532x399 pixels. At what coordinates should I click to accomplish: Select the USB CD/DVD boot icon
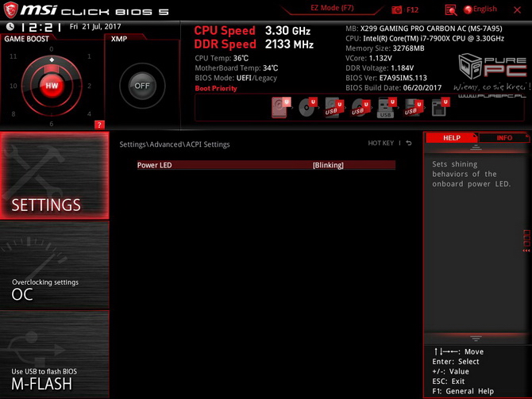360,107
